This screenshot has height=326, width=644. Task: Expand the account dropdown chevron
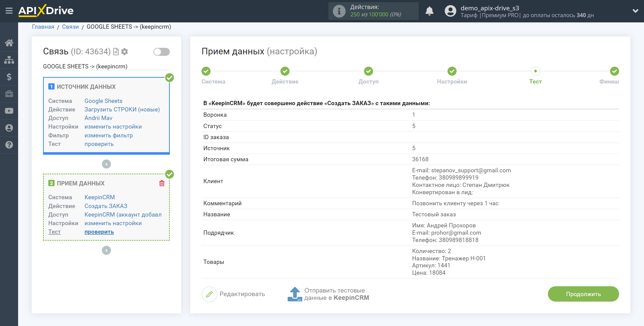pos(635,11)
